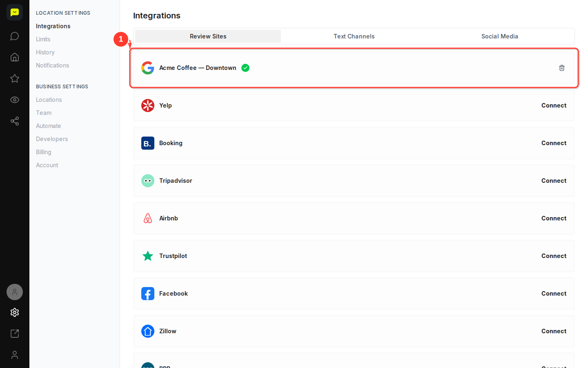Image resolution: width=588 pixels, height=368 pixels.
Task: Open the Team settings page
Action: click(x=44, y=113)
